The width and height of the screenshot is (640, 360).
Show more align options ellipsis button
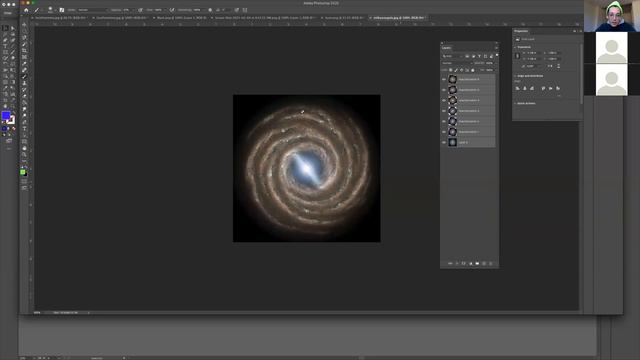(559, 96)
